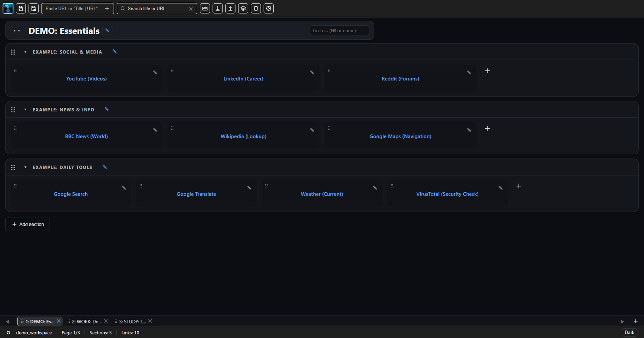Grab Daily Tools section drag handle

(13, 167)
